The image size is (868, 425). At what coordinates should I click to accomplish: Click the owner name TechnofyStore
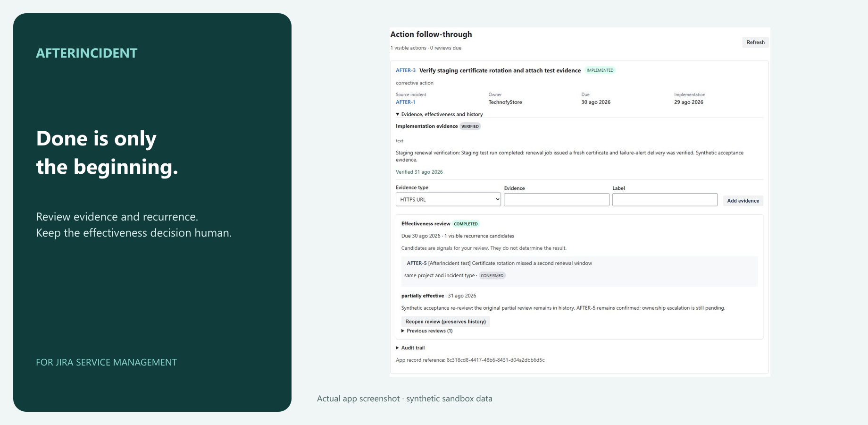tap(505, 102)
